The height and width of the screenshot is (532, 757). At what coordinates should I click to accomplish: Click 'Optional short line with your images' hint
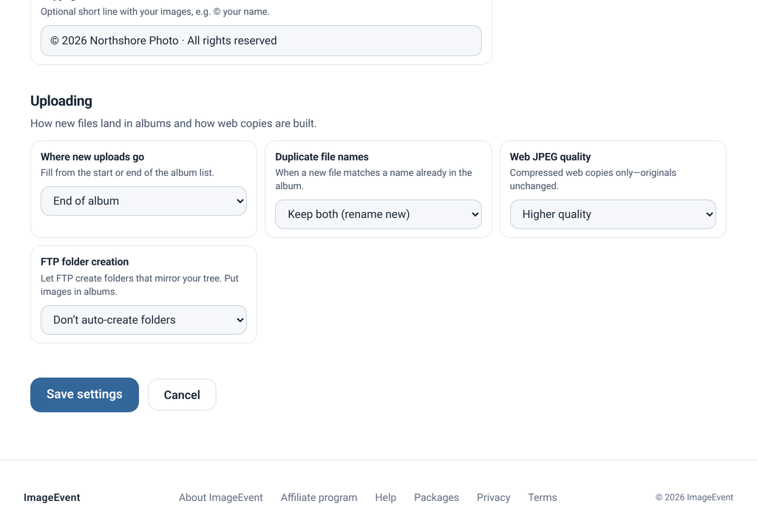click(x=155, y=12)
